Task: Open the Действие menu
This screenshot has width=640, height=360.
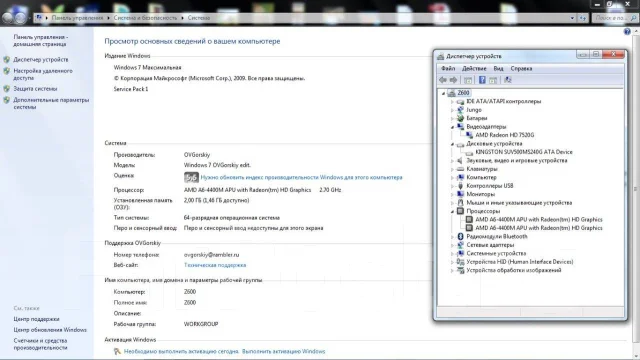Action: click(x=474, y=69)
